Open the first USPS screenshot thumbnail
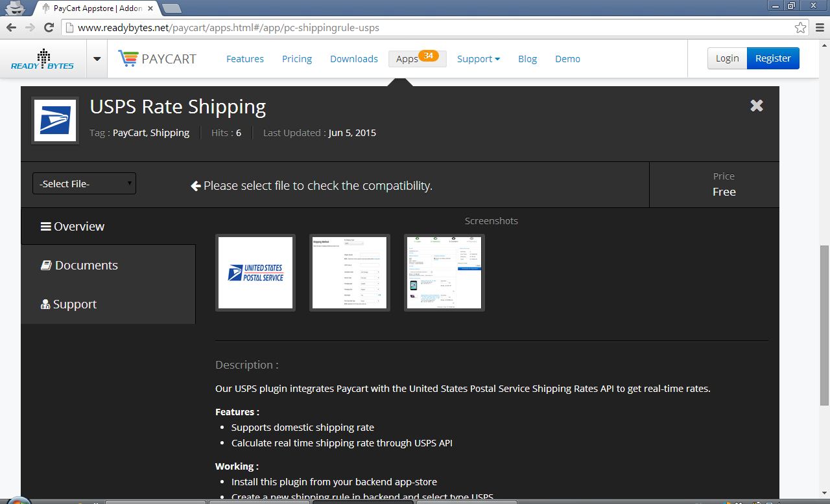Viewport: 830px width, 504px height. click(x=255, y=272)
